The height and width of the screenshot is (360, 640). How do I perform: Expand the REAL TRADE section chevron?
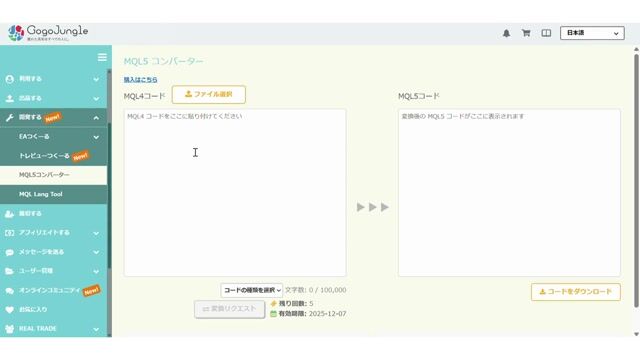click(x=96, y=329)
